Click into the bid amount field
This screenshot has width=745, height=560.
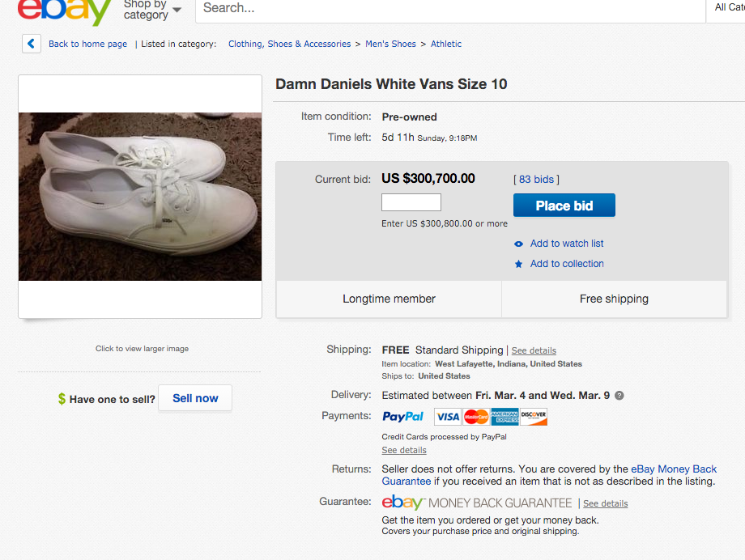411,202
